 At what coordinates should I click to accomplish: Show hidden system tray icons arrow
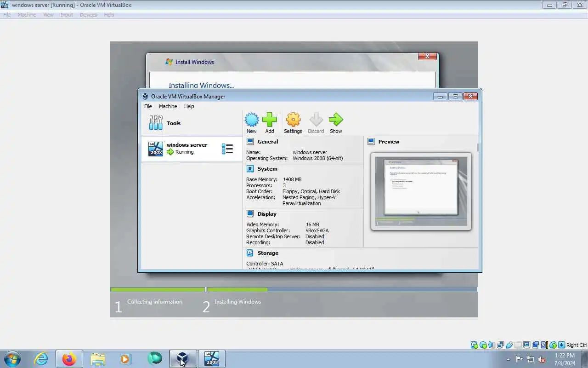(x=508, y=359)
